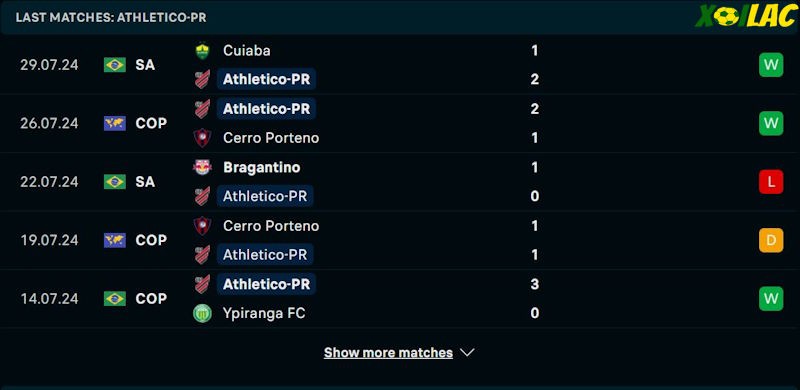The width and height of the screenshot is (800, 390).
Task: Click red L result badge
Action: point(771,182)
